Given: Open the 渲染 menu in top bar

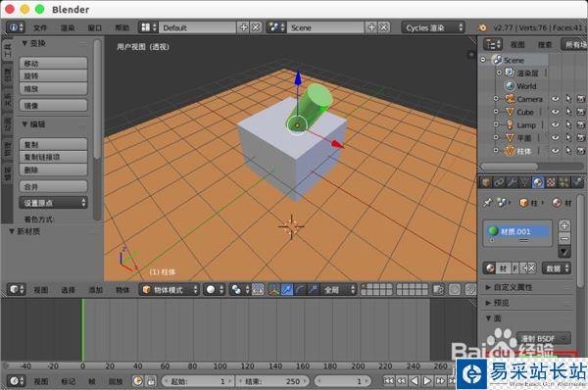Looking at the screenshot, I should click(68, 27).
